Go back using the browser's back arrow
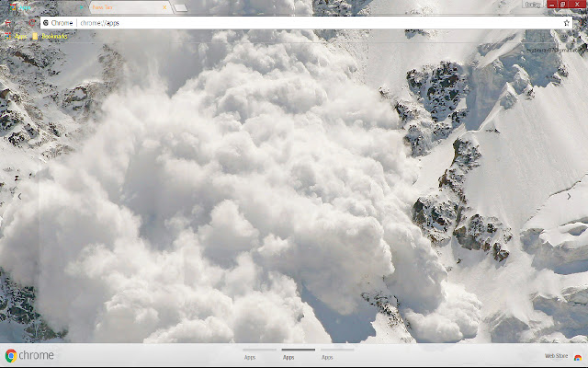 click(x=7, y=23)
